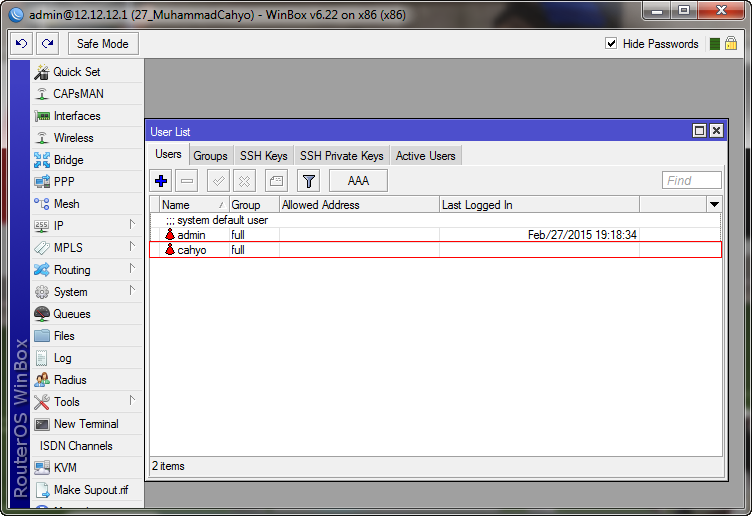Click the MPLS icon in sidebar

42,248
